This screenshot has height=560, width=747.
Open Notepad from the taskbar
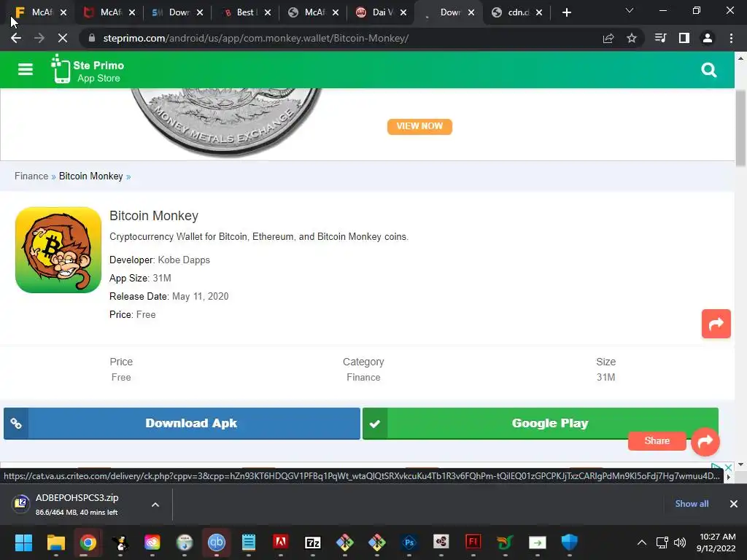(249, 542)
